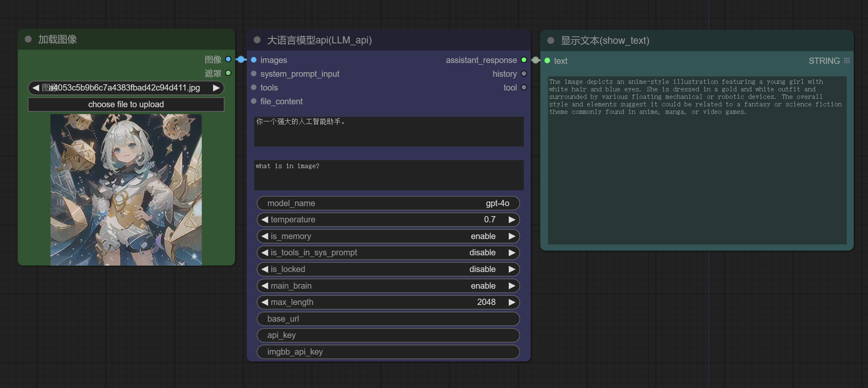Select next image file with right arrow

click(x=216, y=88)
